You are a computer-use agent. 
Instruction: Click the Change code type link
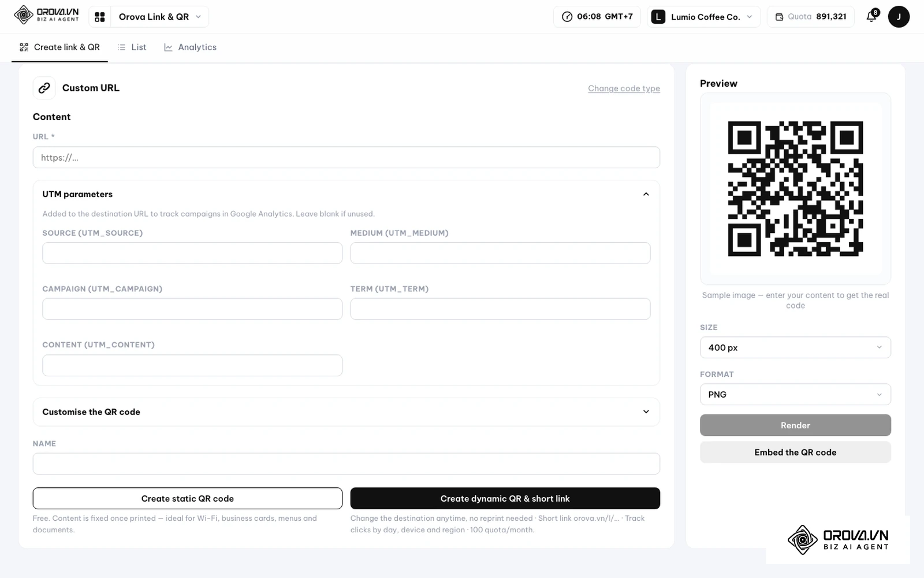(x=624, y=88)
